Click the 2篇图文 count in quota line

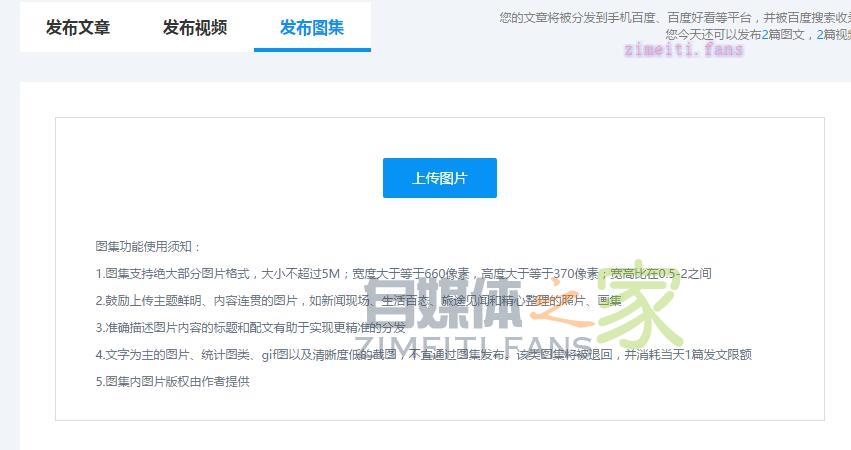pyautogui.click(x=780, y=34)
